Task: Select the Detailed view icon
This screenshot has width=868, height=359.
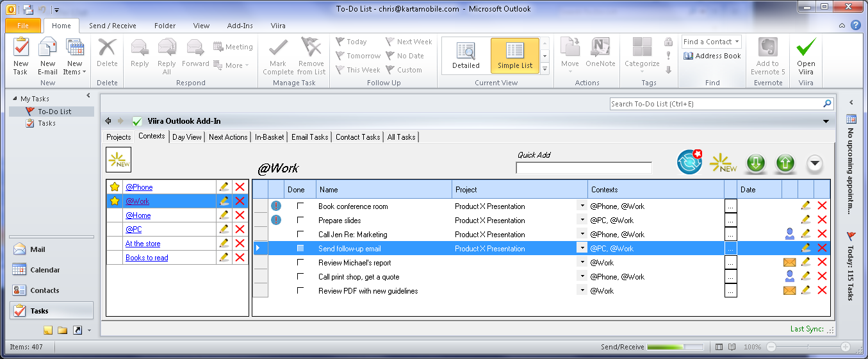Action: (x=466, y=56)
